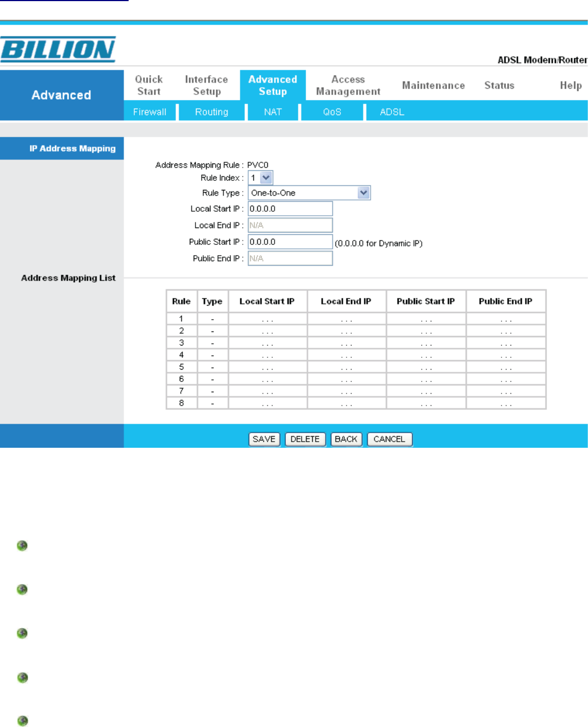
Task: Open the Firewall submenu
Action: 149,112
